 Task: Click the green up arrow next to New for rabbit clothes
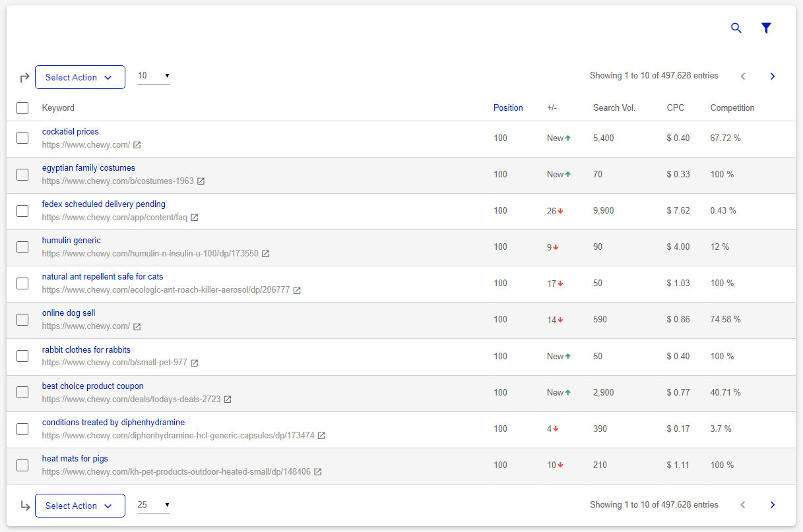567,355
